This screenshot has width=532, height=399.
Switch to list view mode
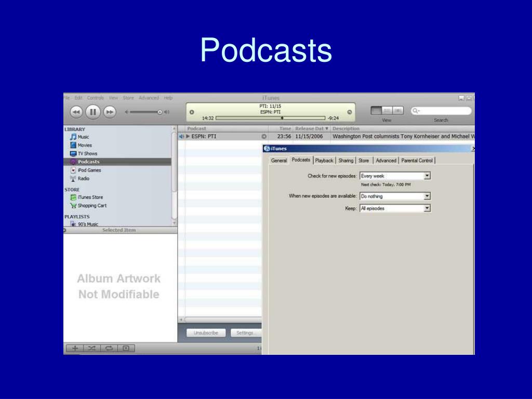click(x=376, y=111)
